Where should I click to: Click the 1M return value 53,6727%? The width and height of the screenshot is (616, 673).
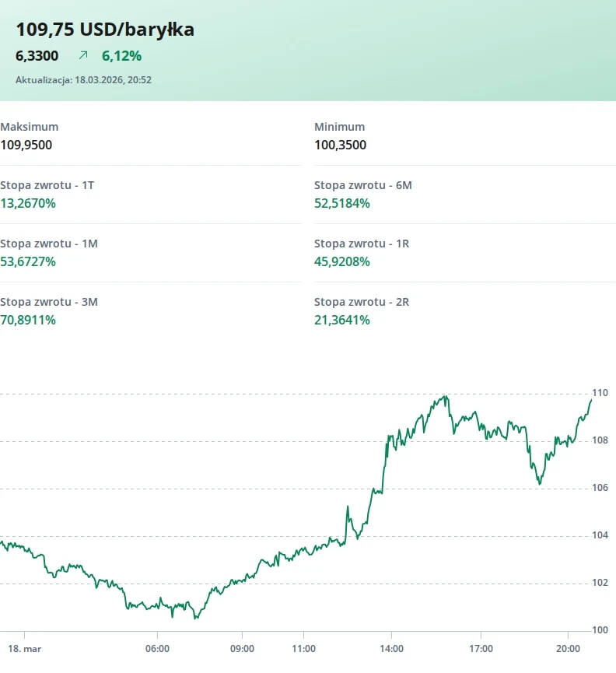click(x=28, y=261)
